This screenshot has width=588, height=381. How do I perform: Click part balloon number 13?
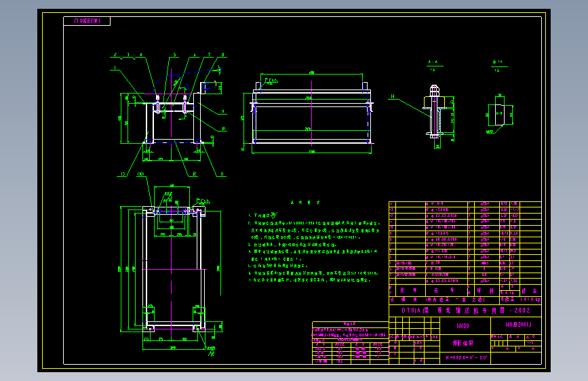tap(123, 174)
